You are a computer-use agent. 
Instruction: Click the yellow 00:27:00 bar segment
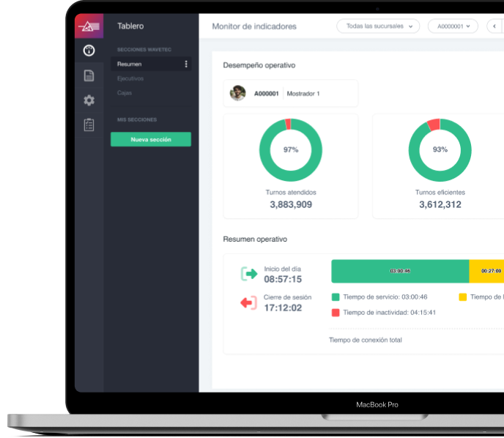[488, 271]
